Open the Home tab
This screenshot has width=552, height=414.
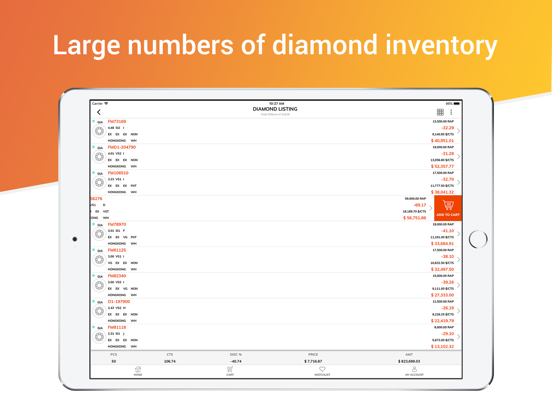point(138,371)
